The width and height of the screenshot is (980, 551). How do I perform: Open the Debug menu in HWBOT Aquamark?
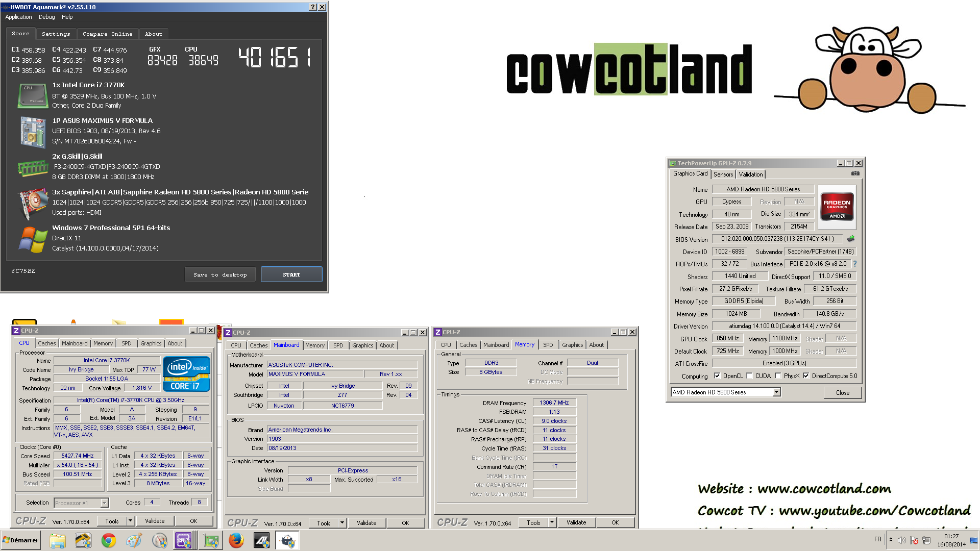pos(46,17)
